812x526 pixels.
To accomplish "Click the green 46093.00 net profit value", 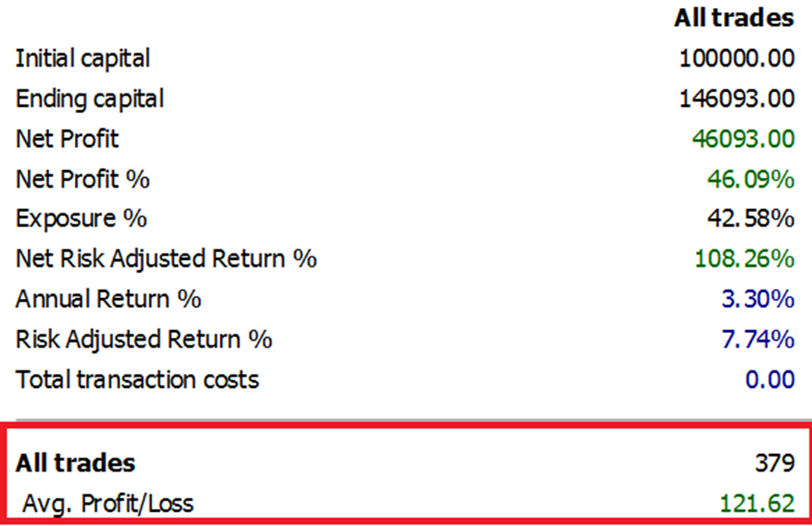I will pyautogui.click(x=743, y=139).
